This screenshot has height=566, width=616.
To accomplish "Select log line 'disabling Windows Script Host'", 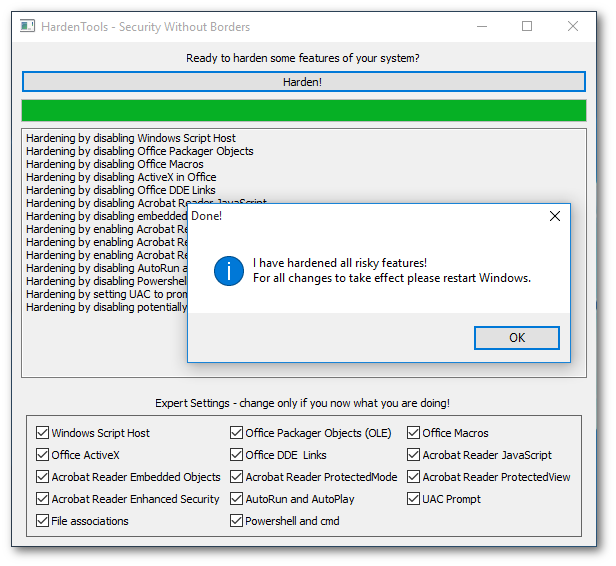I will click(131, 138).
